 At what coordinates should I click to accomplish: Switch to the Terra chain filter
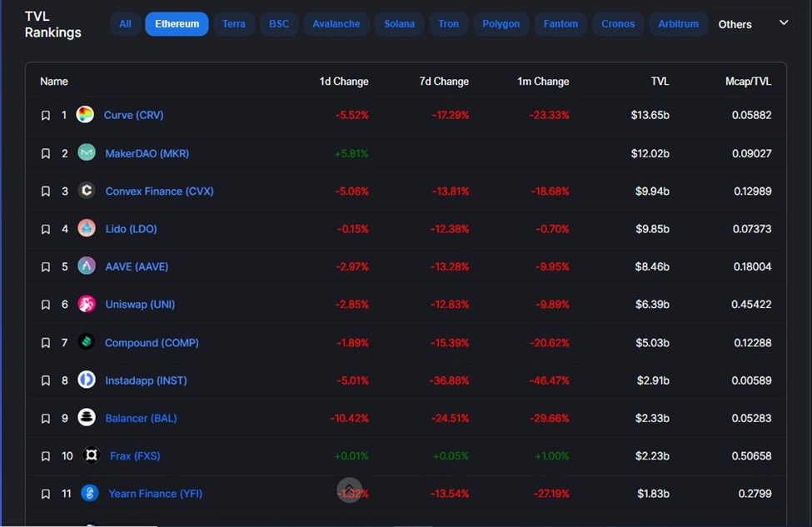234,24
